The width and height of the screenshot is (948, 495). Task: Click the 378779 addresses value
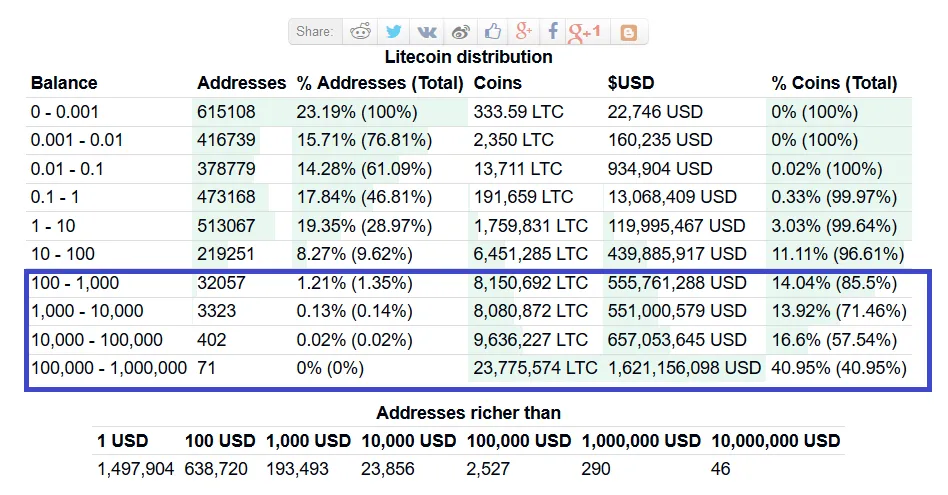(x=226, y=169)
